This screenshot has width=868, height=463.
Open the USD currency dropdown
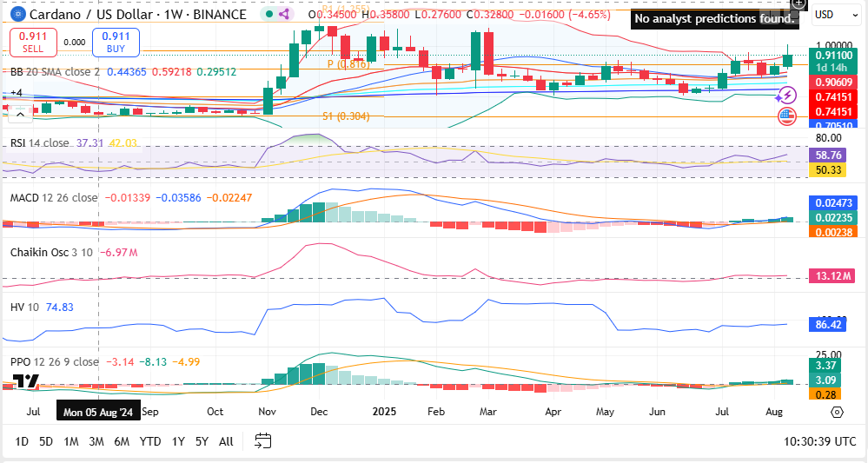coord(837,15)
